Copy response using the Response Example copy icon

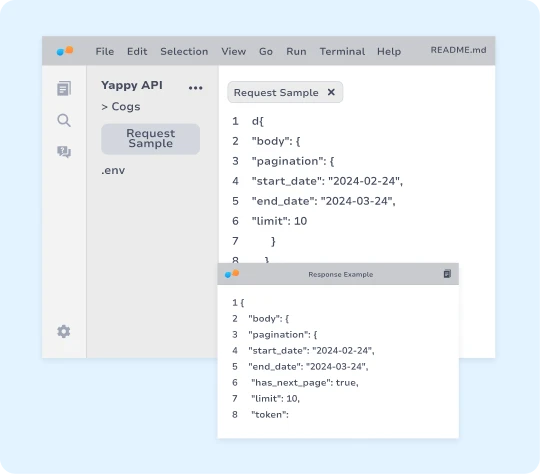pyautogui.click(x=447, y=274)
